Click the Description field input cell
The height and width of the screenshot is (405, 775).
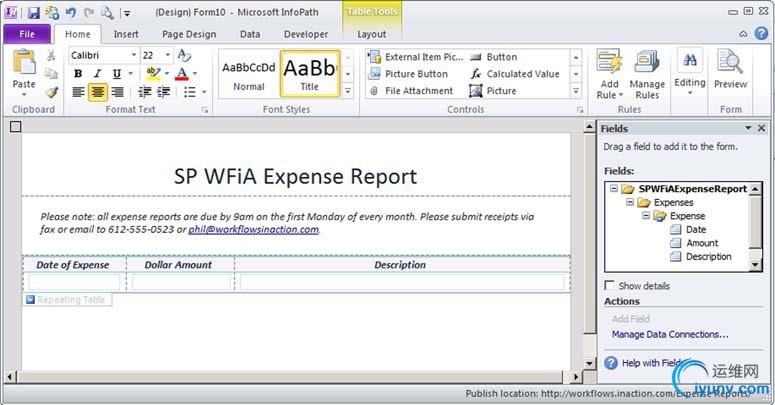[402, 282]
